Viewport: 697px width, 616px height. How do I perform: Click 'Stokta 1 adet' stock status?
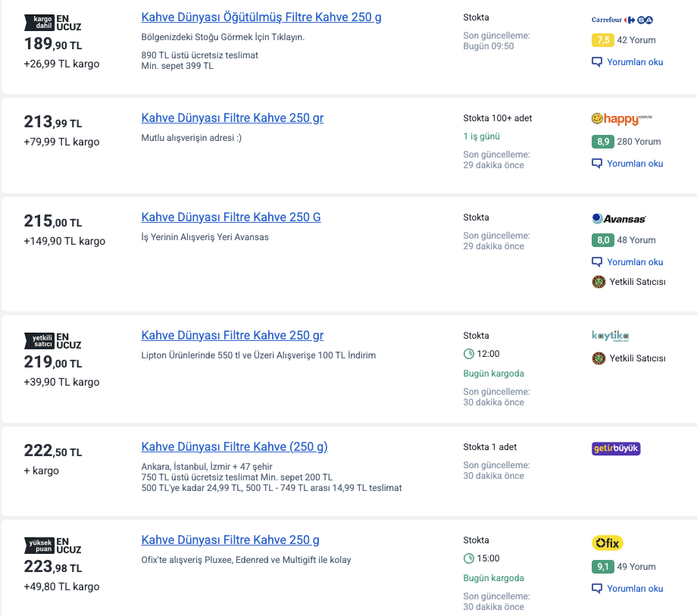coord(490,447)
